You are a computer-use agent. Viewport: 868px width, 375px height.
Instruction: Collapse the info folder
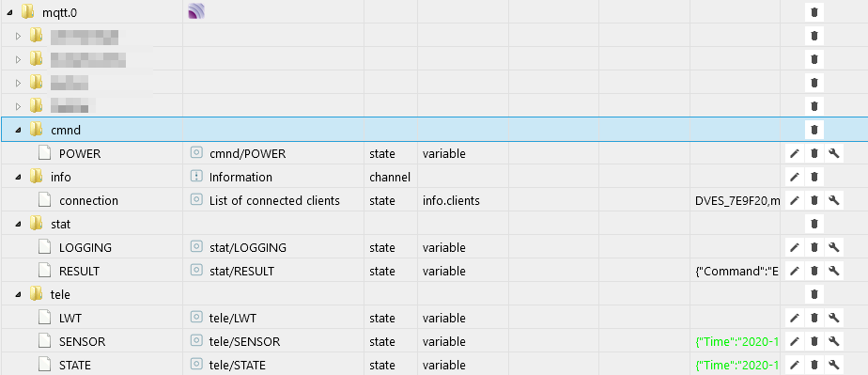tap(18, 178)
